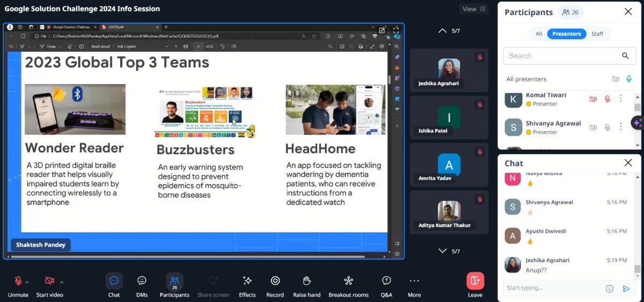Click the AI sparkle assistant button
644x302 pixels.
pos(638,123)
